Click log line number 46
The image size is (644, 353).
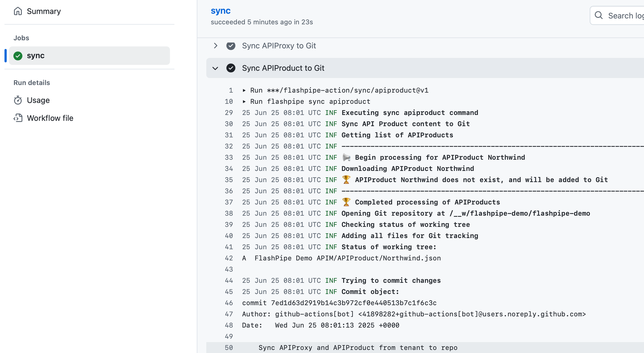[229, 303]
